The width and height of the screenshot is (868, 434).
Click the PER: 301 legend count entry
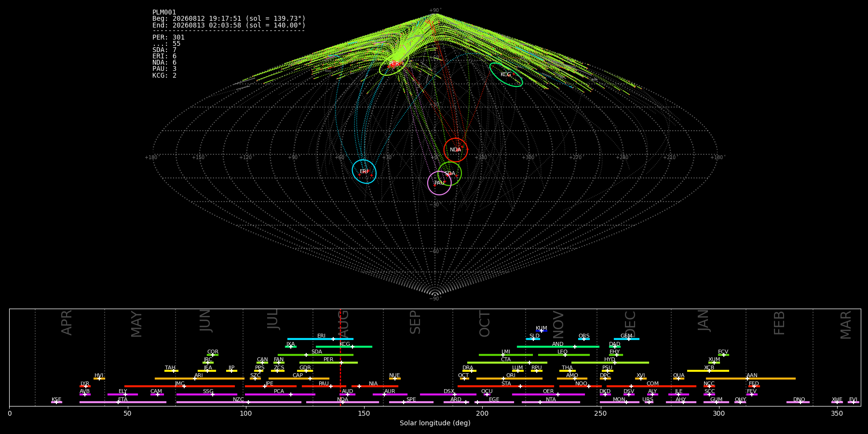click(x=168, y=37)
